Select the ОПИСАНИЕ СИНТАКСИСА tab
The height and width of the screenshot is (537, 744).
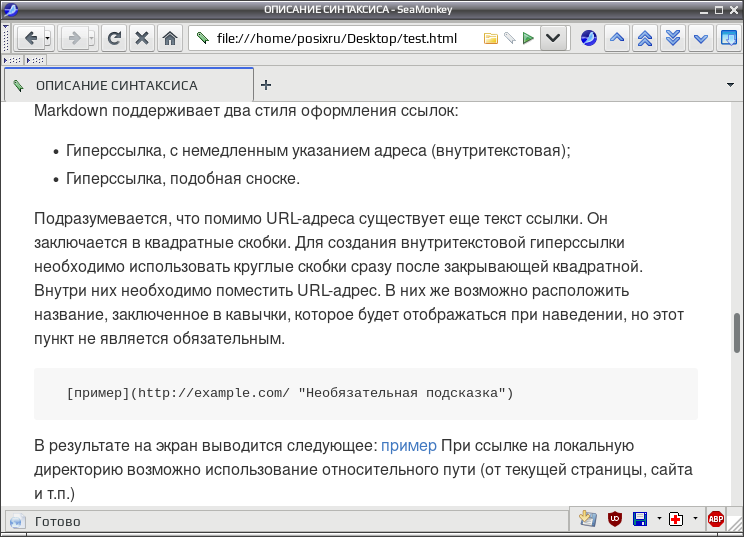tap(129, 85)
